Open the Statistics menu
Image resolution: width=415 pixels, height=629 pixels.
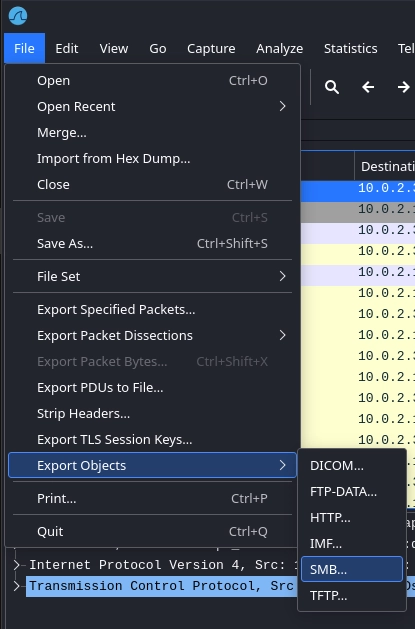350,49
